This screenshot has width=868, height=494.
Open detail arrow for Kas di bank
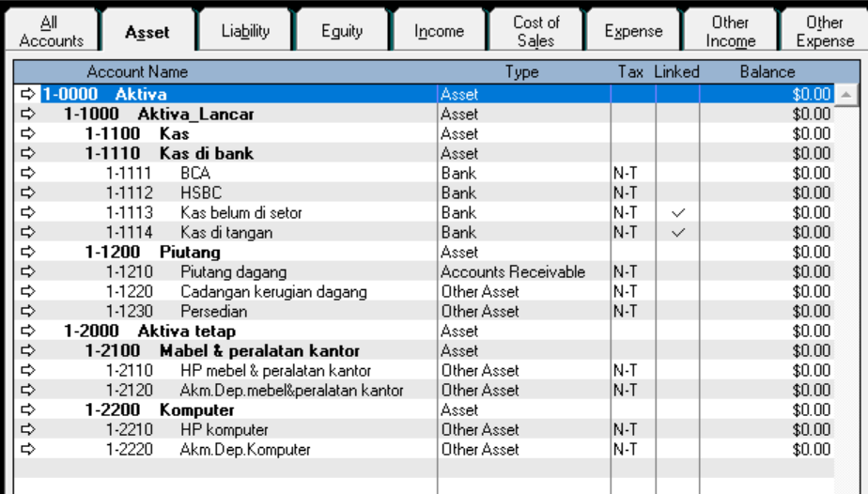click(x=27, y=153)
